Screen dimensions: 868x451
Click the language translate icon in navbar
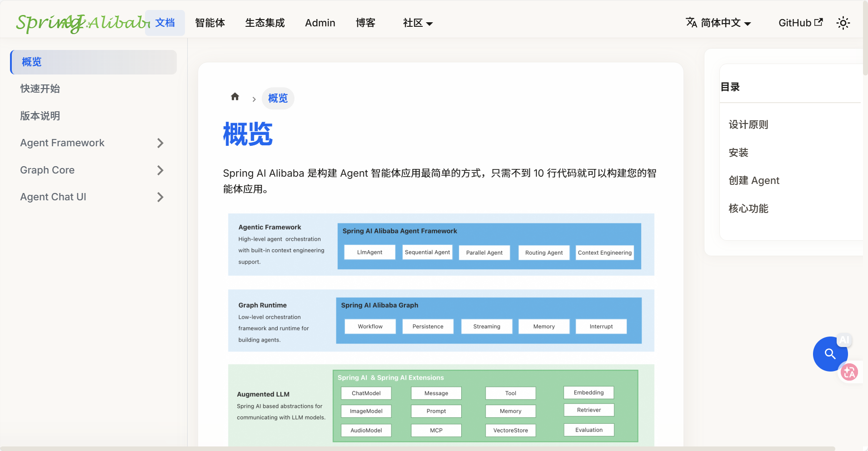tap(691, 22)
